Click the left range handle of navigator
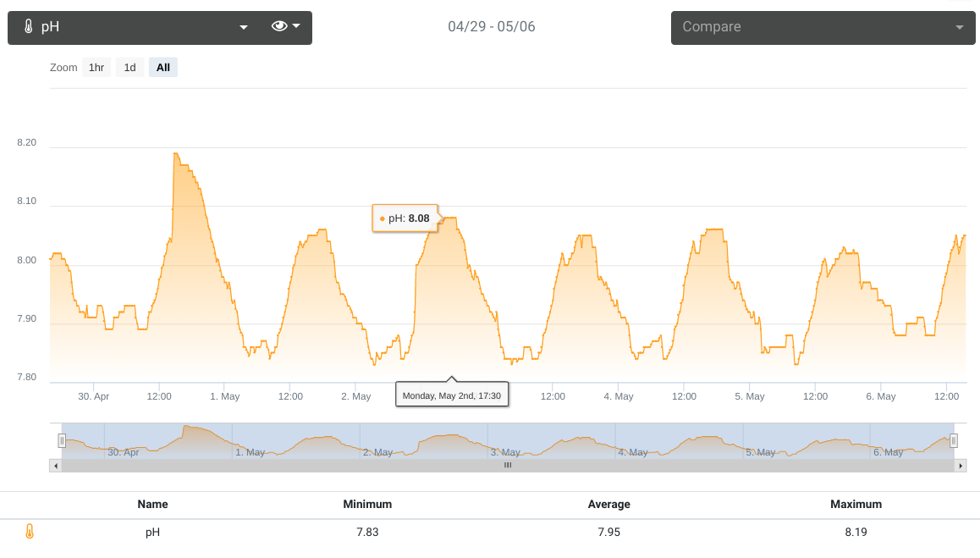 tap(62, 441)
